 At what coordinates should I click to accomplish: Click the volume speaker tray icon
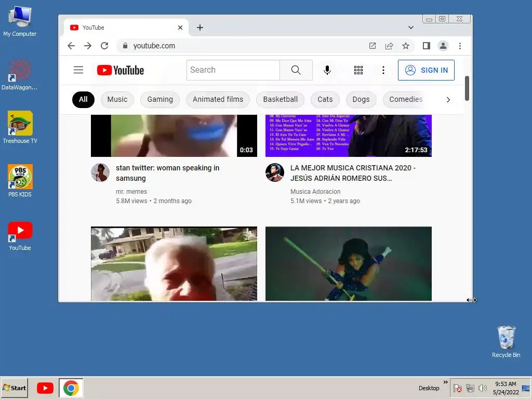tap(482, 388)
